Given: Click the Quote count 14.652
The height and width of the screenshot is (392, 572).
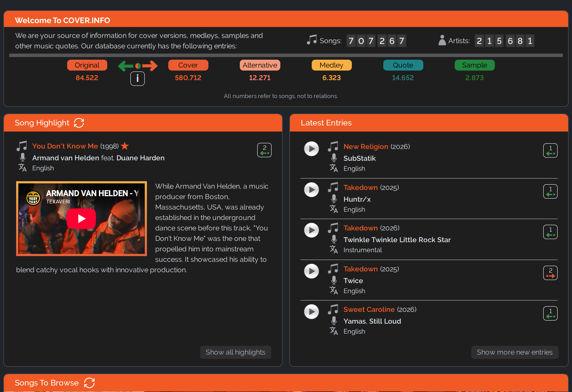Looking at the screenshot, I should point(403,78).
